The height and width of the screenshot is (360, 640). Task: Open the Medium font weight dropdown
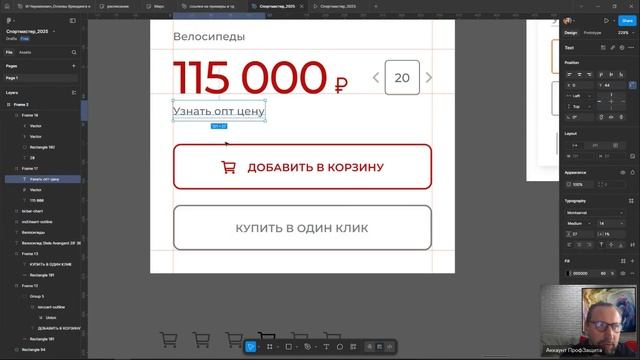pos(578,223)
